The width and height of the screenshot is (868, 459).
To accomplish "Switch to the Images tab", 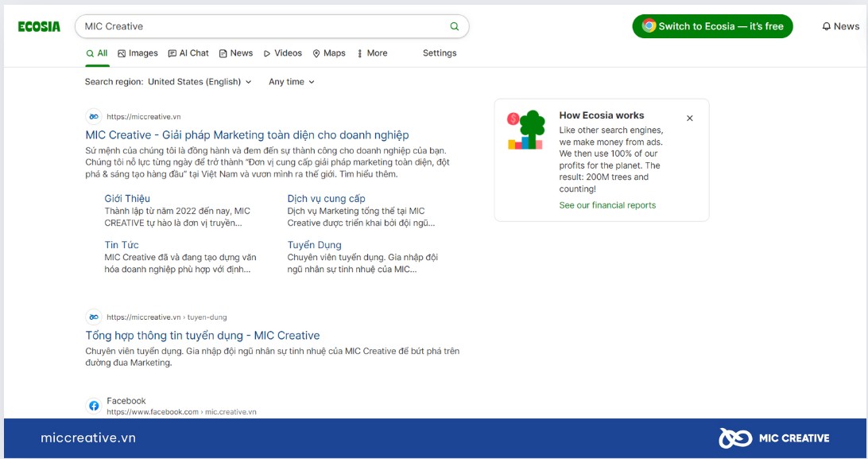I will pos(138,53).
